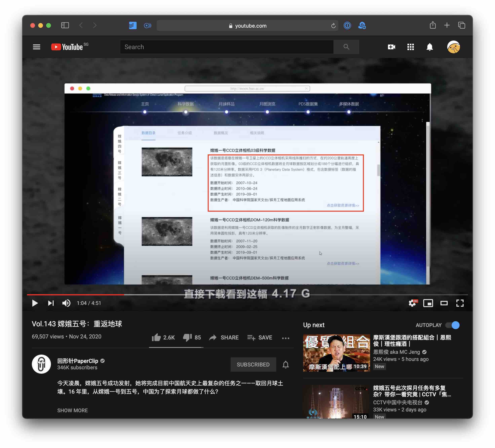Skip to the next video
Image resolution: width=495 pixels, height=448 pixels.
click(x=51, y=303)
